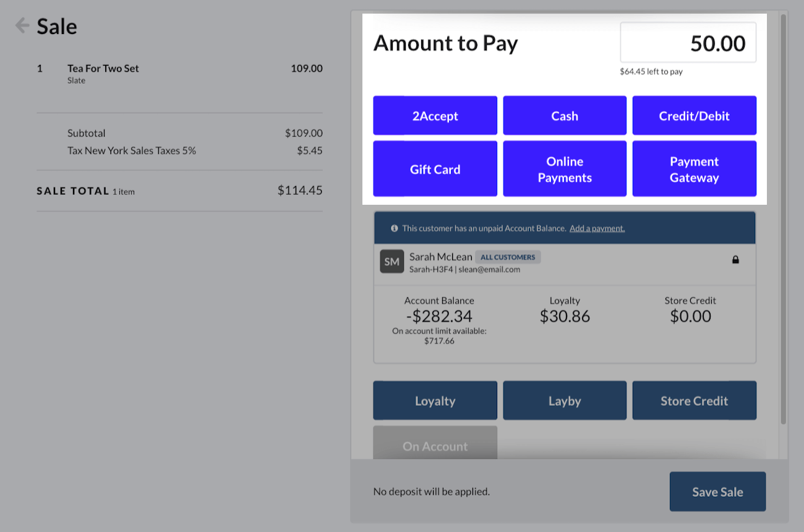804x532 pixels.
Task: Choose Cash payment method
Action: tap(565, 116)
